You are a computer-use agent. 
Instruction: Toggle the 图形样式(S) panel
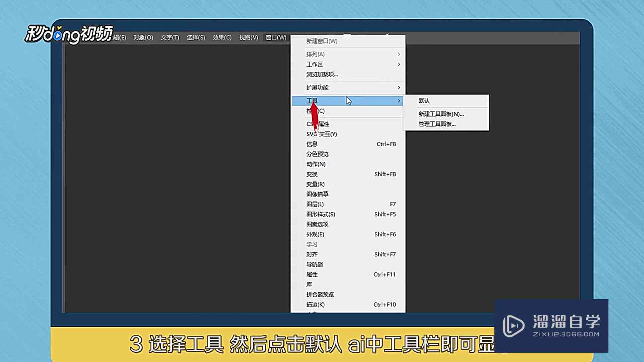click(x=348, y=214)
